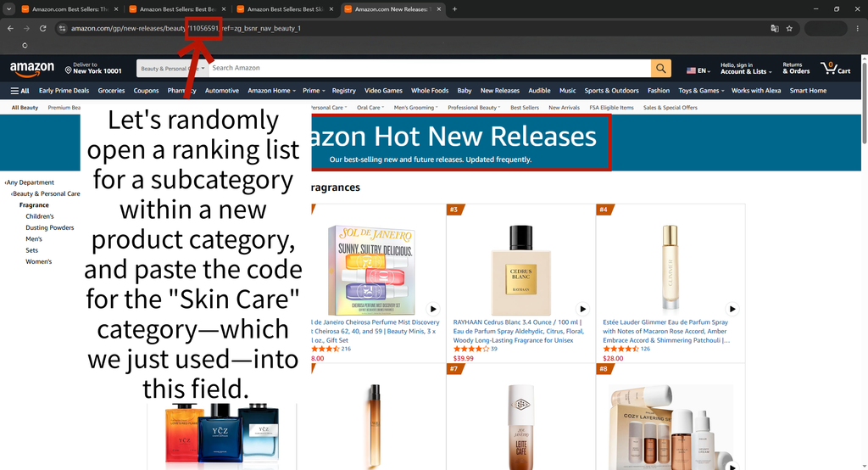This screenshot has width=868, height=470.
Task: Change language with the EN flag selector
Action: tap(698, 70)
